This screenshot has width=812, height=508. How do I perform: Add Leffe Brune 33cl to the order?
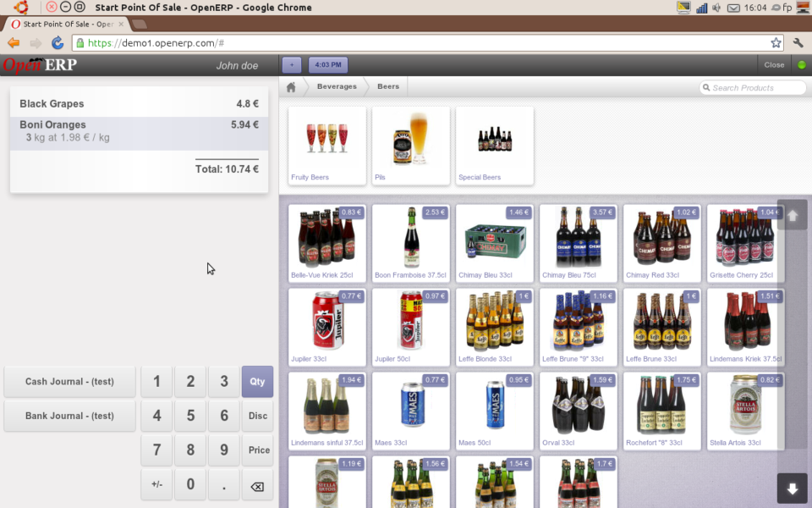(x=662, y=327)
